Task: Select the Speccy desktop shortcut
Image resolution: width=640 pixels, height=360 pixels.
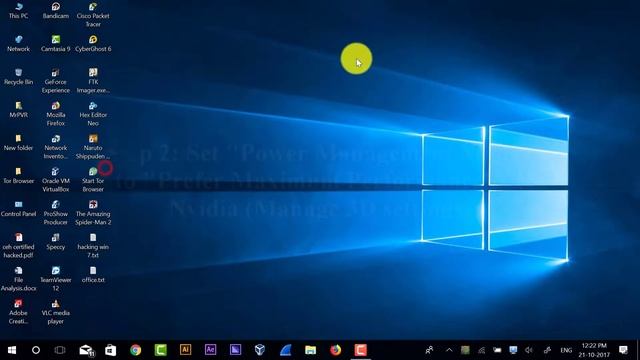Action: click(x=56, y=242)
